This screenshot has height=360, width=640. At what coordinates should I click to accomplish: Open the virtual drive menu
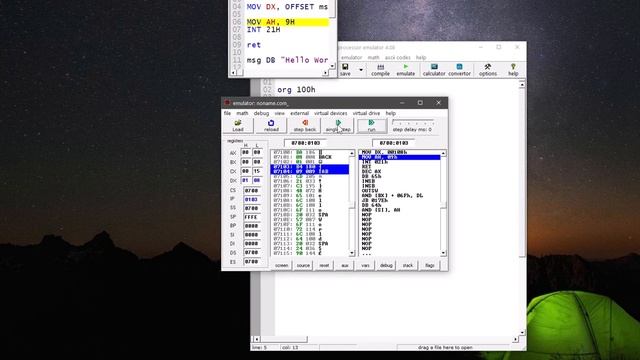pos(366,113)
